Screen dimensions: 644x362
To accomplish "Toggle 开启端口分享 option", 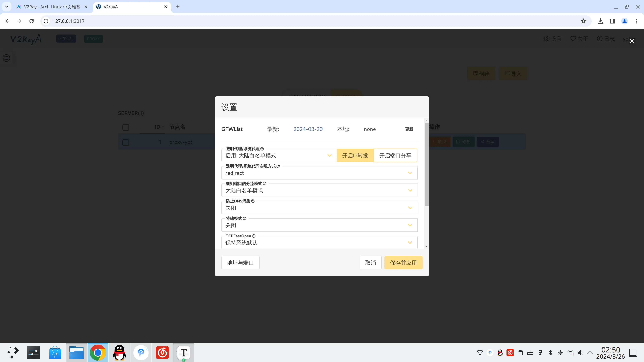I will tap(395, 156).
